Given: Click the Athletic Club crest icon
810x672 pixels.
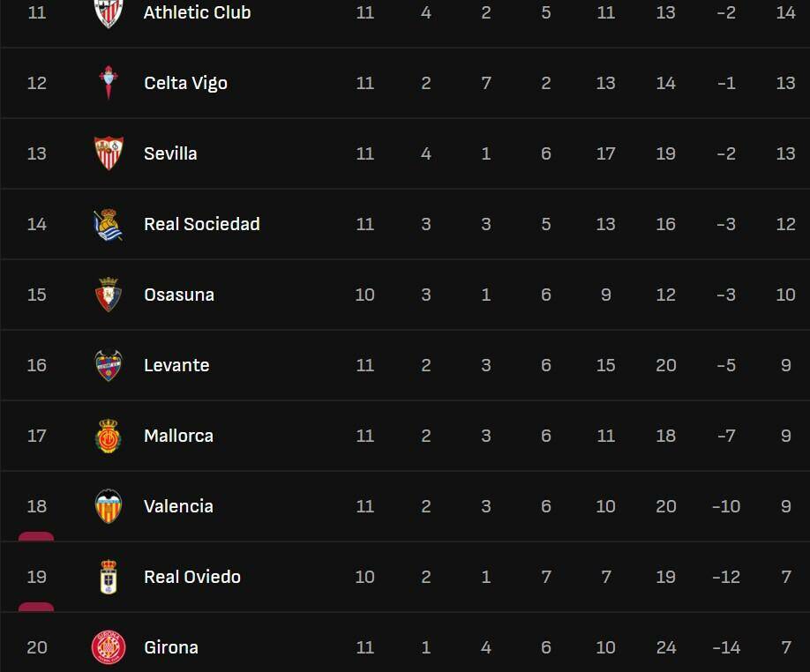Looking at the screenshot, I should pos(109,12).
